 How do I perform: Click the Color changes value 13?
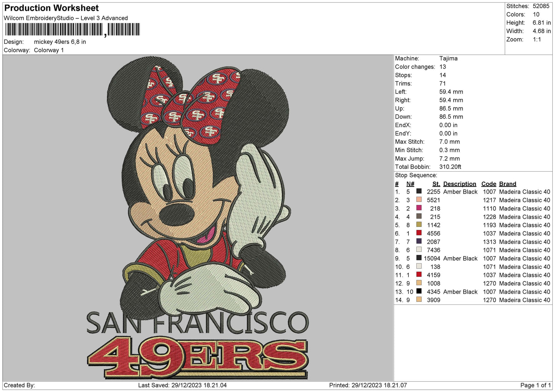point(443,67)
